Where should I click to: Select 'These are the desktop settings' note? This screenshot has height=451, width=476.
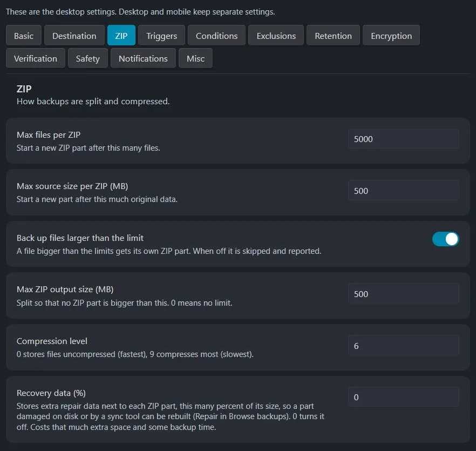140,12
